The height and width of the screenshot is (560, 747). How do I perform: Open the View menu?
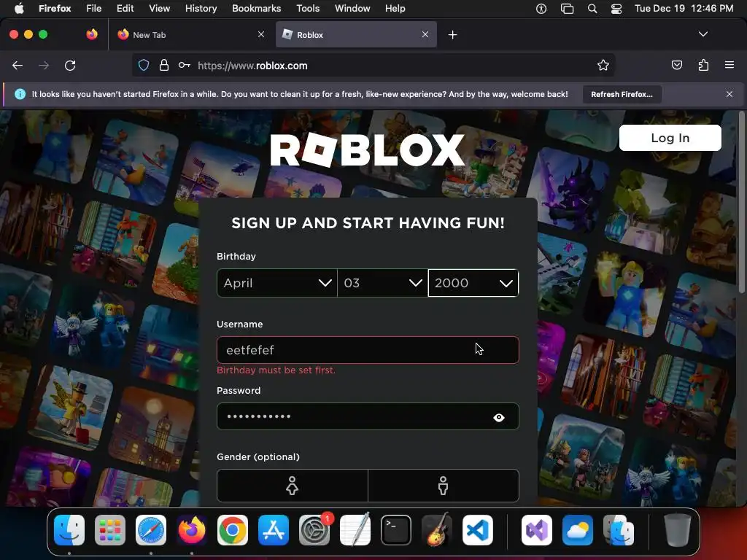(159, 9)
